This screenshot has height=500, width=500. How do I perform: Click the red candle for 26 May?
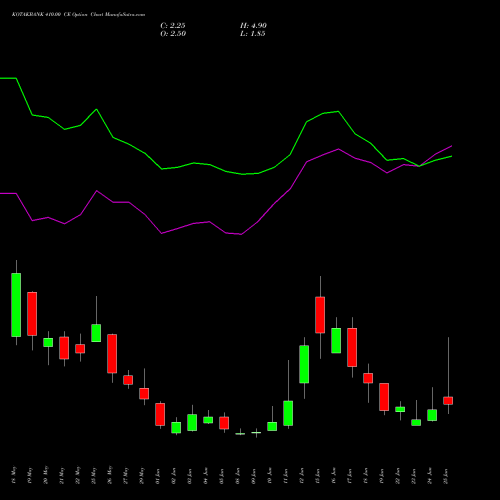click(x=112, y=353)
